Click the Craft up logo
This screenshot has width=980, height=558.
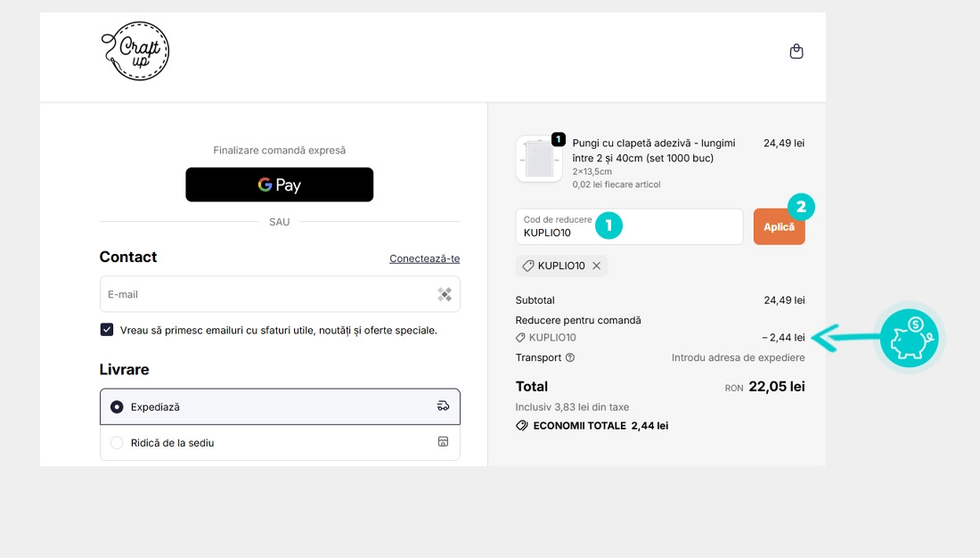(x=135, y=51)
